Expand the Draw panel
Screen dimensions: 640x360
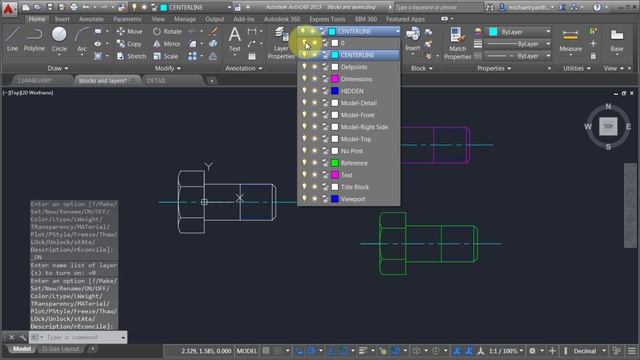(58, 68)
